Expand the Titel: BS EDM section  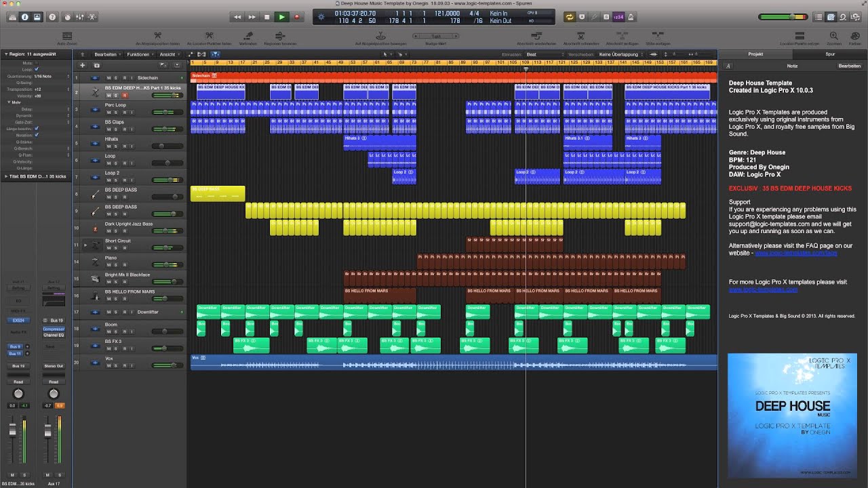(5, 176)
